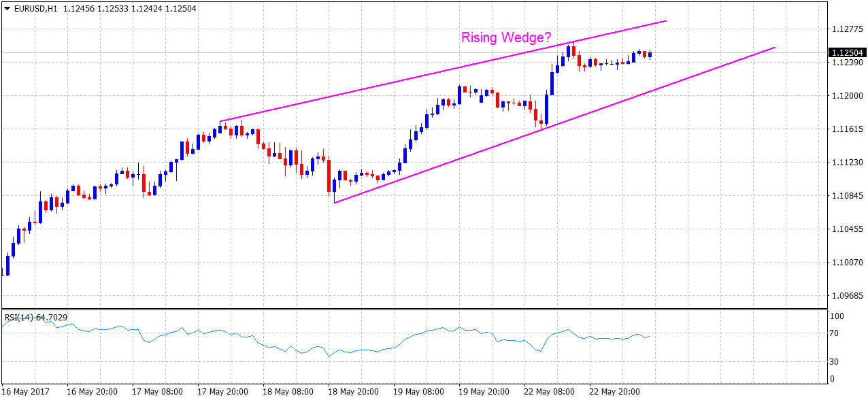Click the '17 May 20:00' time label

(x=222, y=392)
